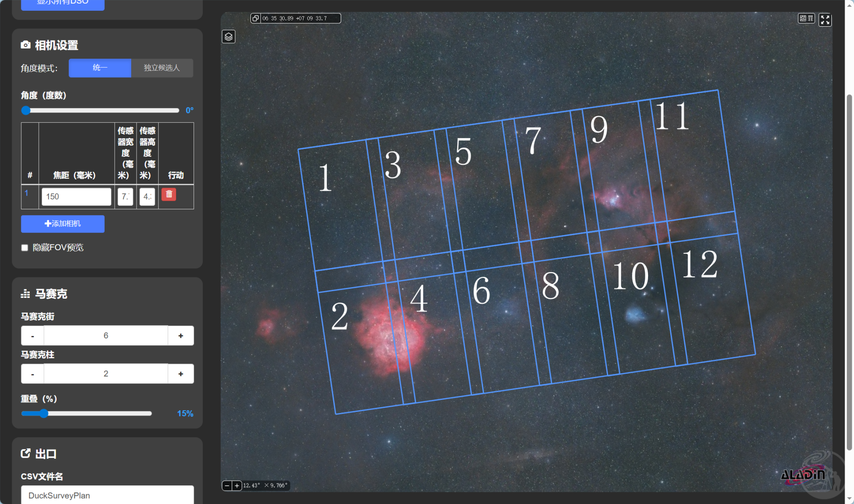This screenshot has width=854, height=504.
Task: Decrease 马赛克街 value with minus
Action: point(32,336)
